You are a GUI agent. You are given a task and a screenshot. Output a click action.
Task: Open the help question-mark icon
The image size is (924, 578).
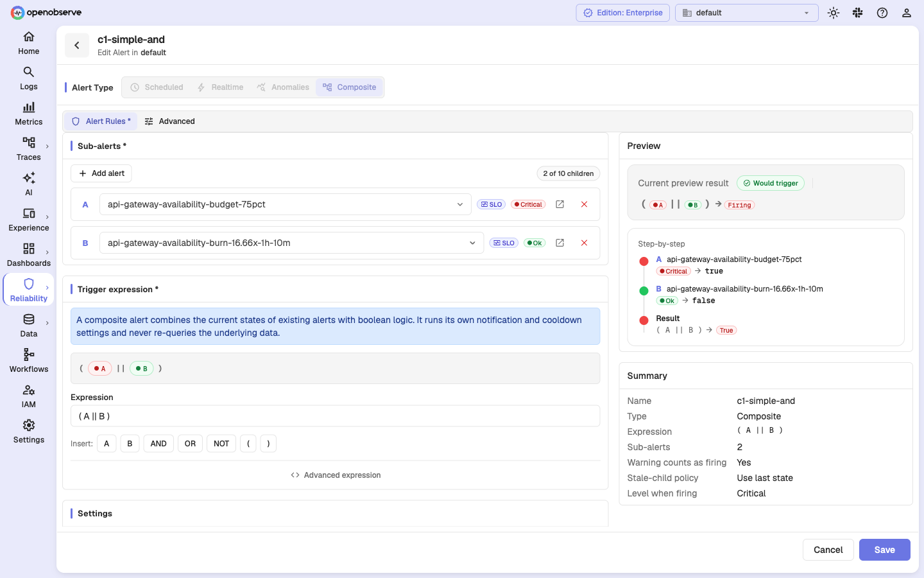tap(882, 13)
